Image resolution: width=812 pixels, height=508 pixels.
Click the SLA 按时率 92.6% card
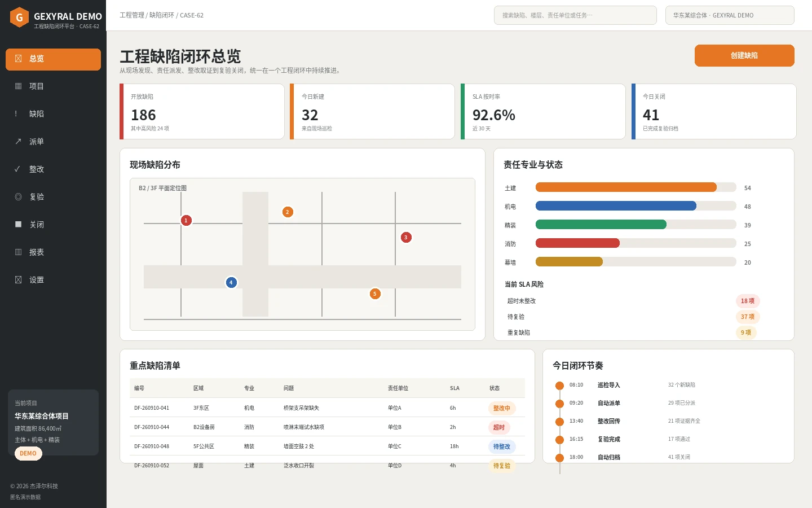[x=543, y=111]
